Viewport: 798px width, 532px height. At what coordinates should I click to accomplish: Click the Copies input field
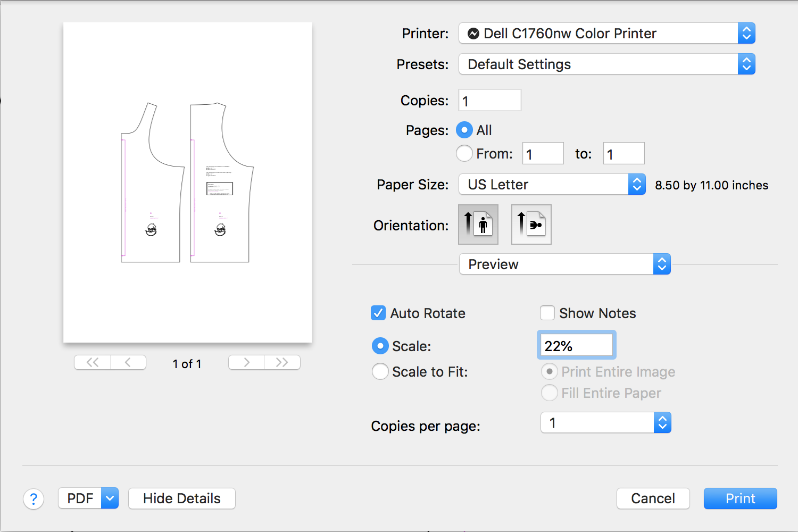point(490,101)
